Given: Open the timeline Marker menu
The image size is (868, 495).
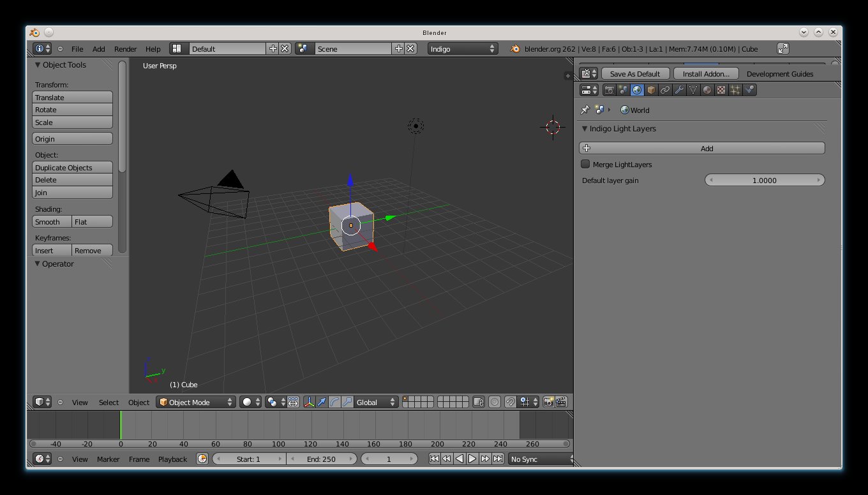Looking at the screenshot, I should point(108,459).
